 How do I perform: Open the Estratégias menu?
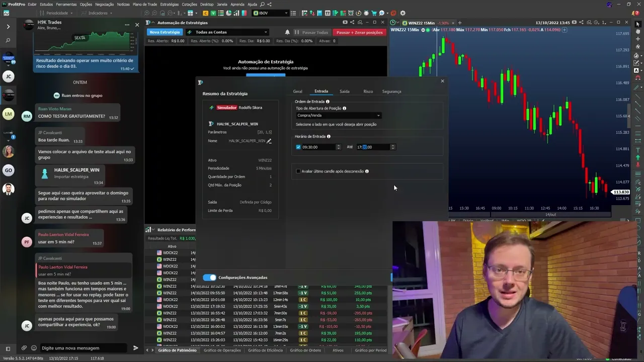(x=170, y=4)
